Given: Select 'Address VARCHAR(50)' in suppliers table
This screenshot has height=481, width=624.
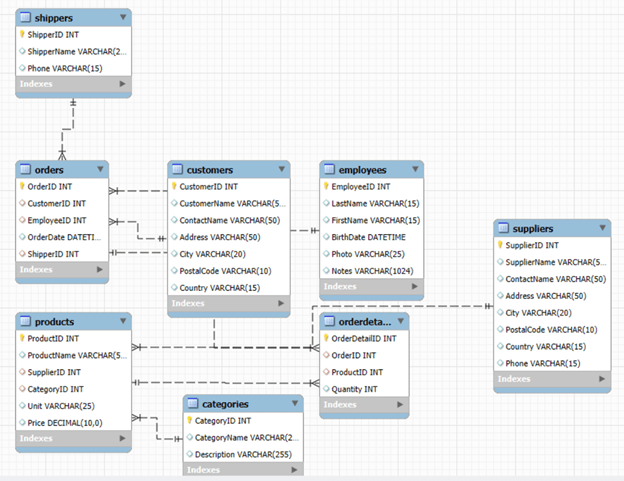Looking at the screenshot, I should point(546,296).
